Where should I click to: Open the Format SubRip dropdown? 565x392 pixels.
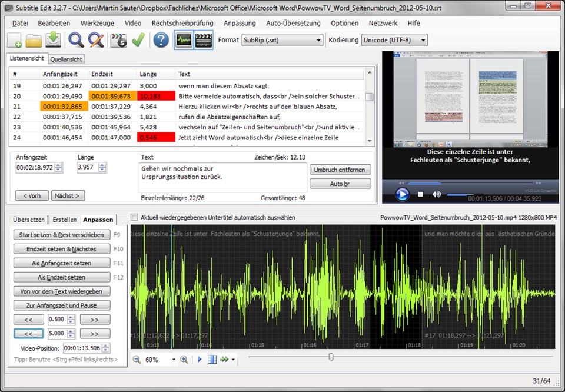282,40
